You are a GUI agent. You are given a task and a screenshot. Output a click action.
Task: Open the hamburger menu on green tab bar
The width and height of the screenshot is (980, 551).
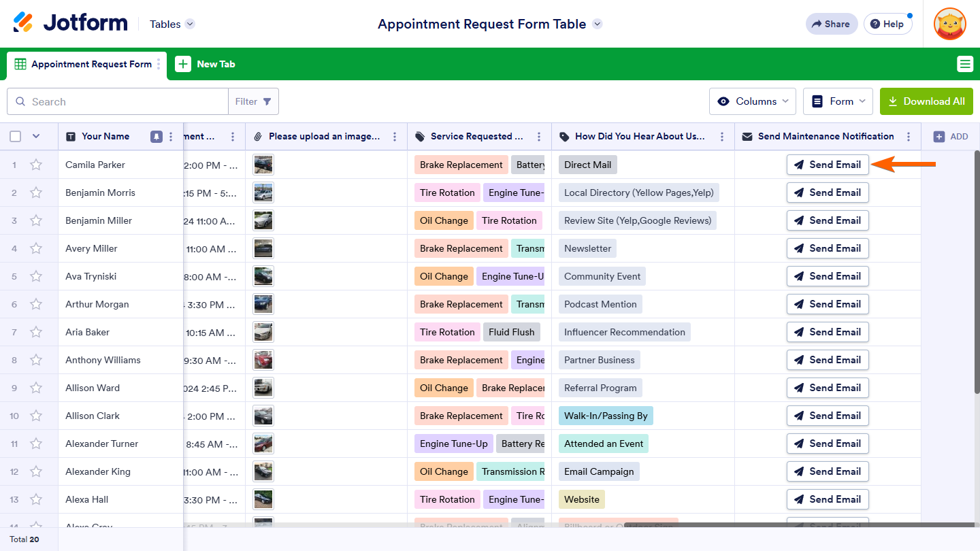(x=965, y=64)
